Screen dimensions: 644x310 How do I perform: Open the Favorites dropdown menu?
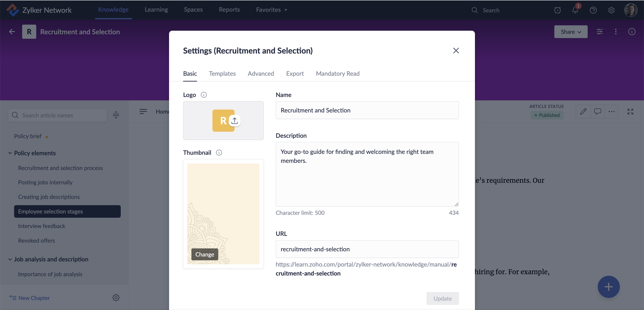[x=271, y=10]
